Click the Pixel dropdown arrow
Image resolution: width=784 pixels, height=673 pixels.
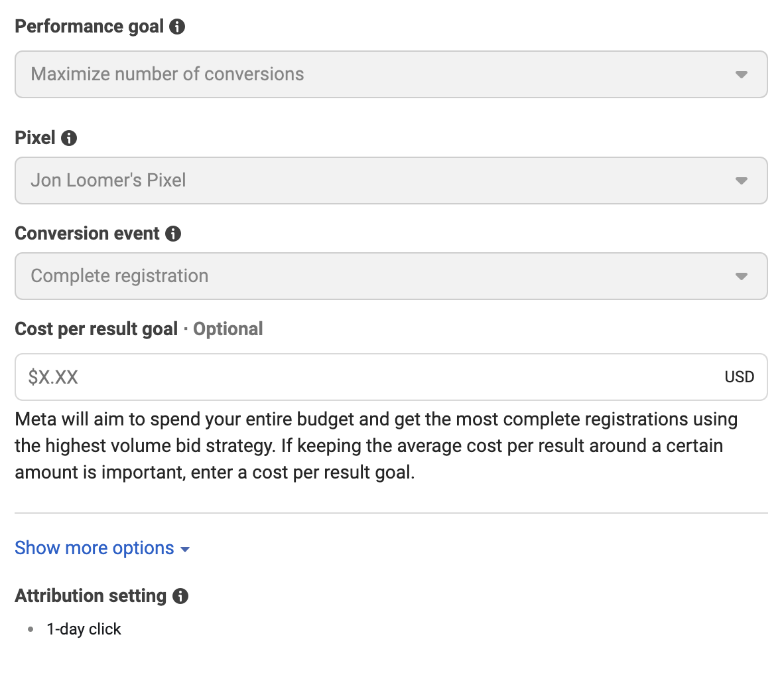(741, 181)
